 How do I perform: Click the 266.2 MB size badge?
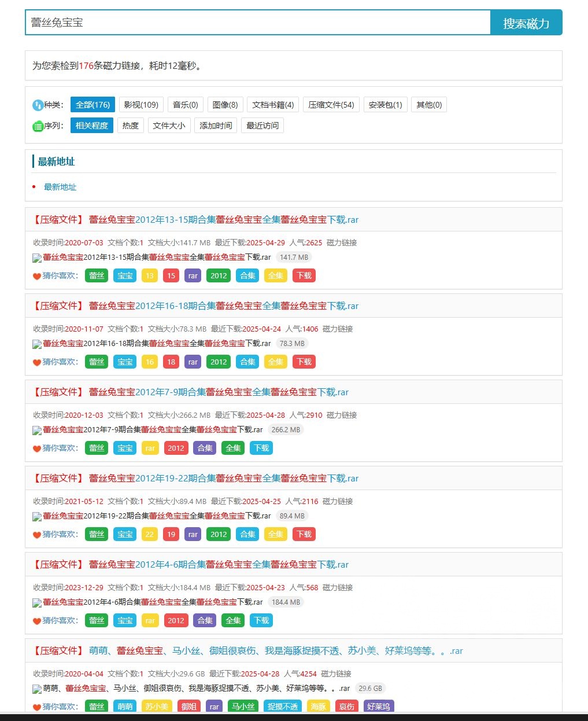(286, 430)
